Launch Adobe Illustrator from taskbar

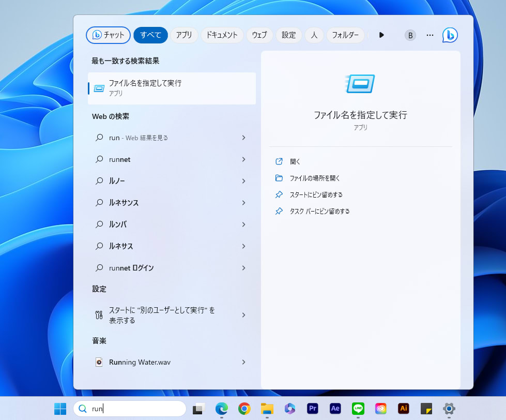404,409
